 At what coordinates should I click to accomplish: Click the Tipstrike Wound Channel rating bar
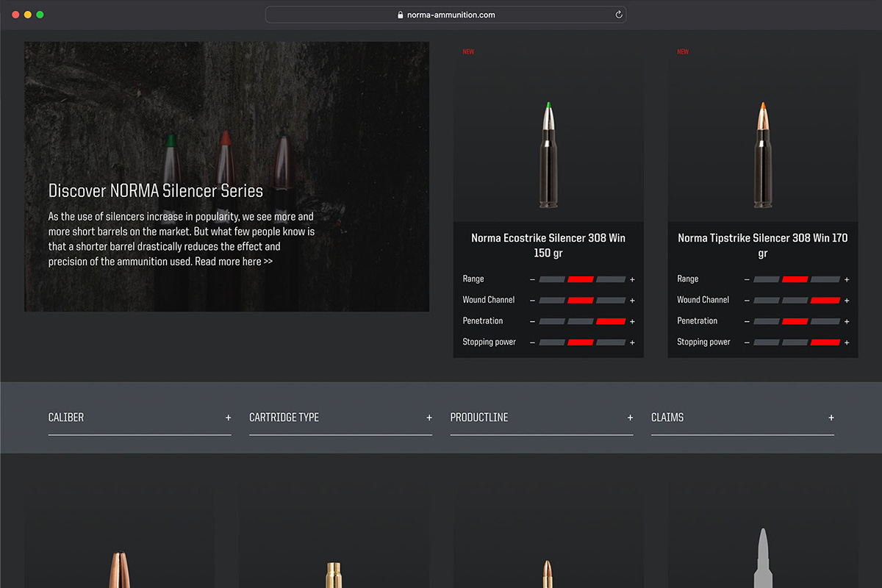point(797,301)
